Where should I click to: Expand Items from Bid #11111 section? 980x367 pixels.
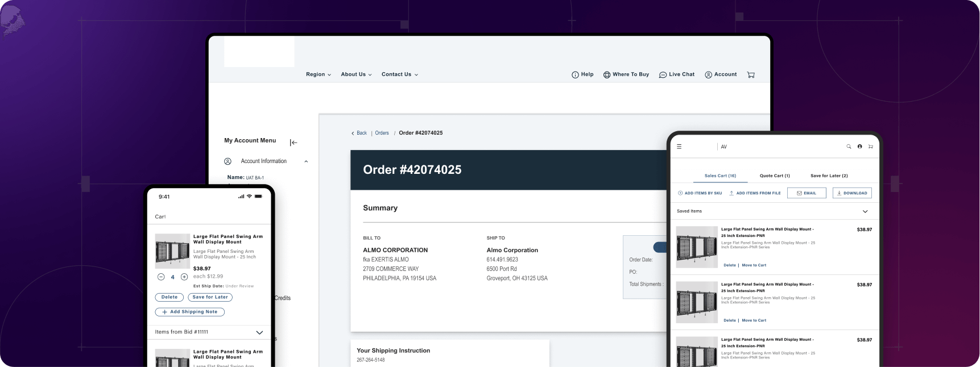pos(259,332)
